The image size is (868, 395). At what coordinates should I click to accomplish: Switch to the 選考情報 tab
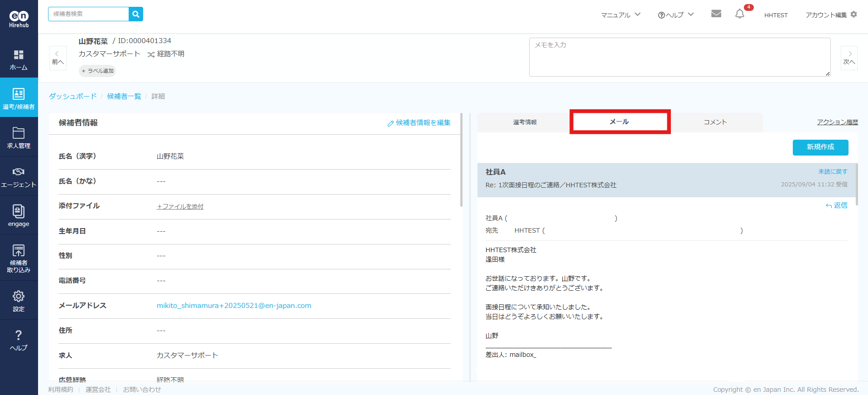[525, 122]
